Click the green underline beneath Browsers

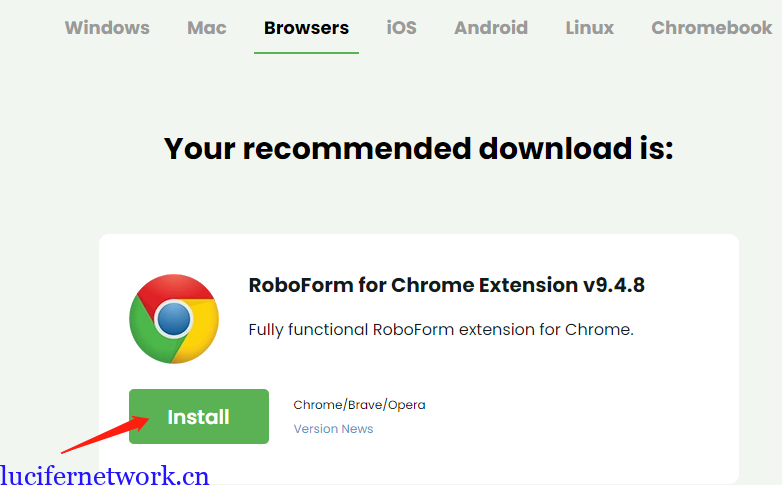click(x=306, y=52)
